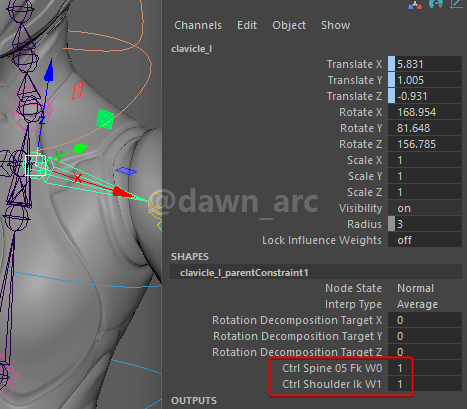
Task: Click Rotation Decomposition Target X value
Action: pyautogui.click(x=425, y=320)
